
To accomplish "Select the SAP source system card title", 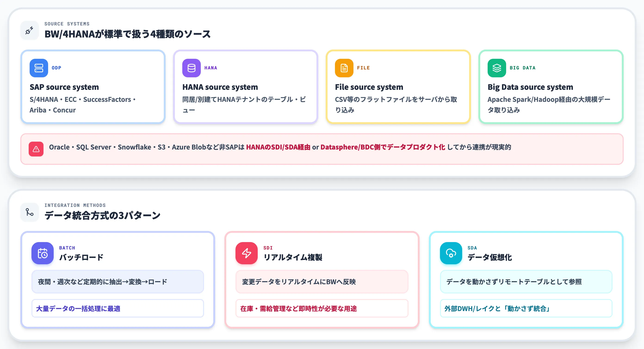I will pyautogui.click(x=64, y=87).
